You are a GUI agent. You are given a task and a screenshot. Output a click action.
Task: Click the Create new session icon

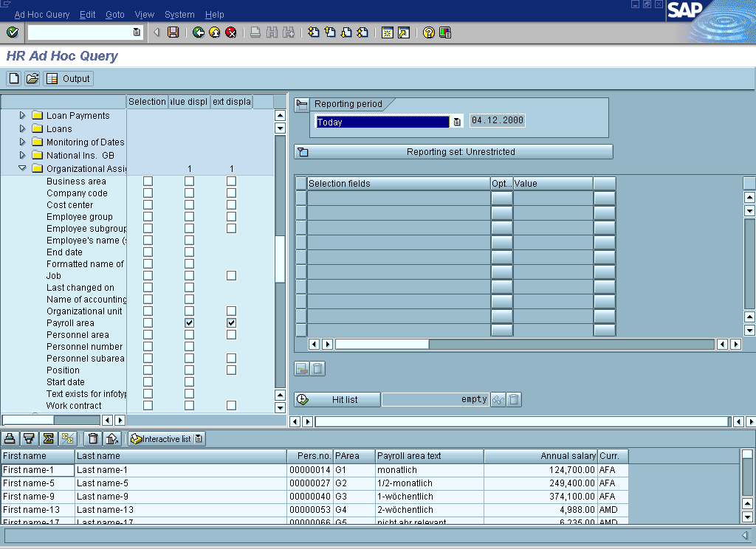point(387,32)
